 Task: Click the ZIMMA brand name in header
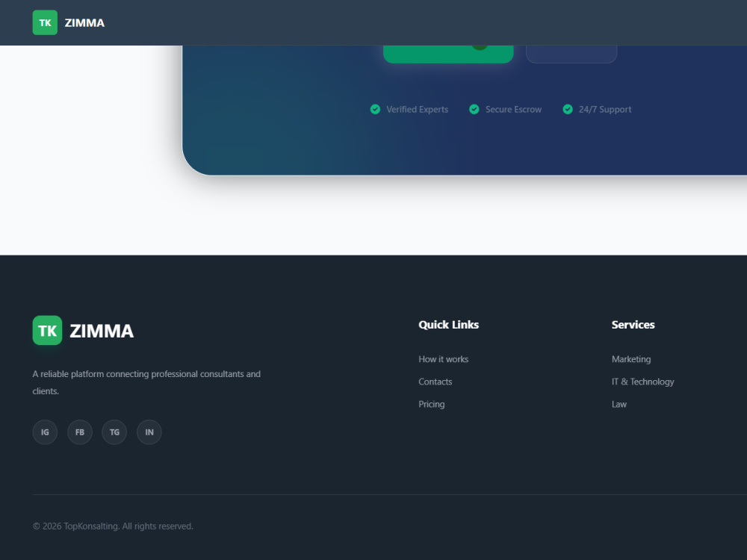[x=84, y=23]
